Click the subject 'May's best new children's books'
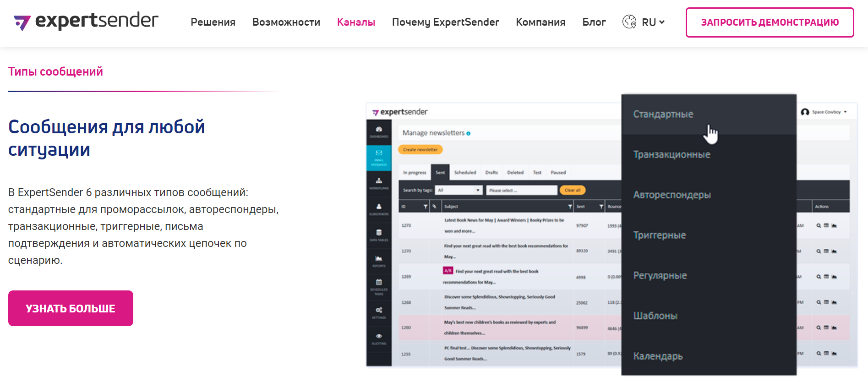The width and height of the screenshot is (868, 388). pos(500,328)
